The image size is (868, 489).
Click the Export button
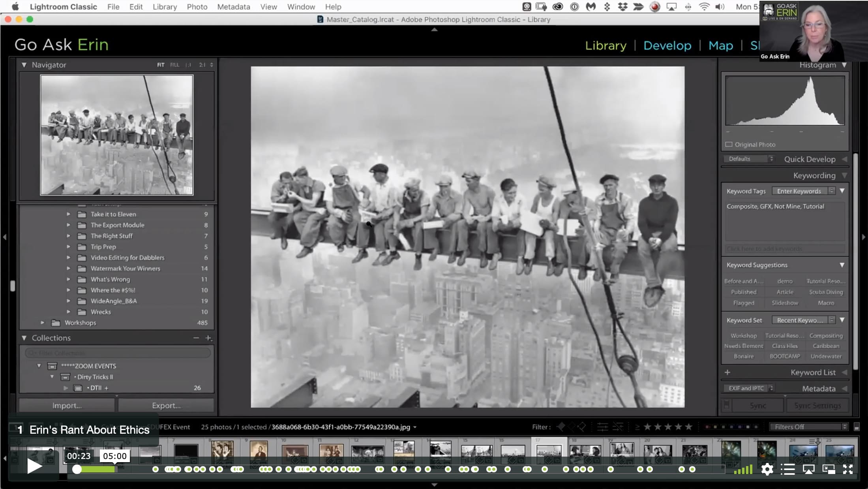point(166,406)
